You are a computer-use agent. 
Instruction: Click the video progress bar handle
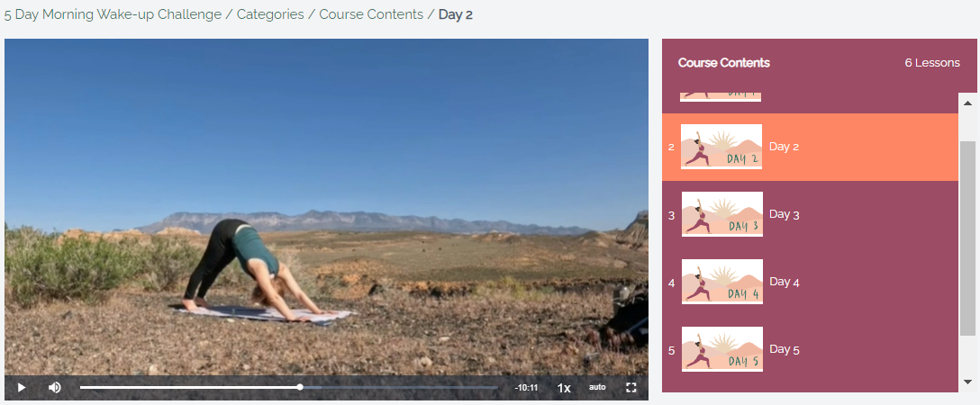(300, 388)
